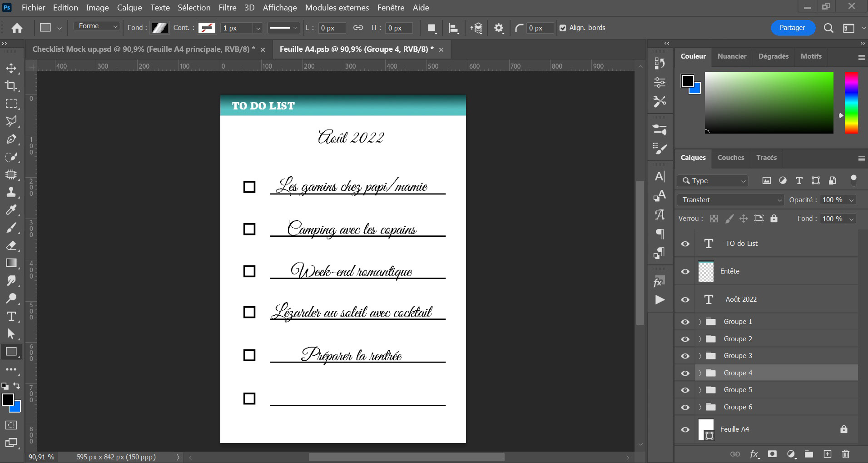Go to the Home screen
Image resolution: width=868 pixels, height=463 pixels.
(17, 28)
